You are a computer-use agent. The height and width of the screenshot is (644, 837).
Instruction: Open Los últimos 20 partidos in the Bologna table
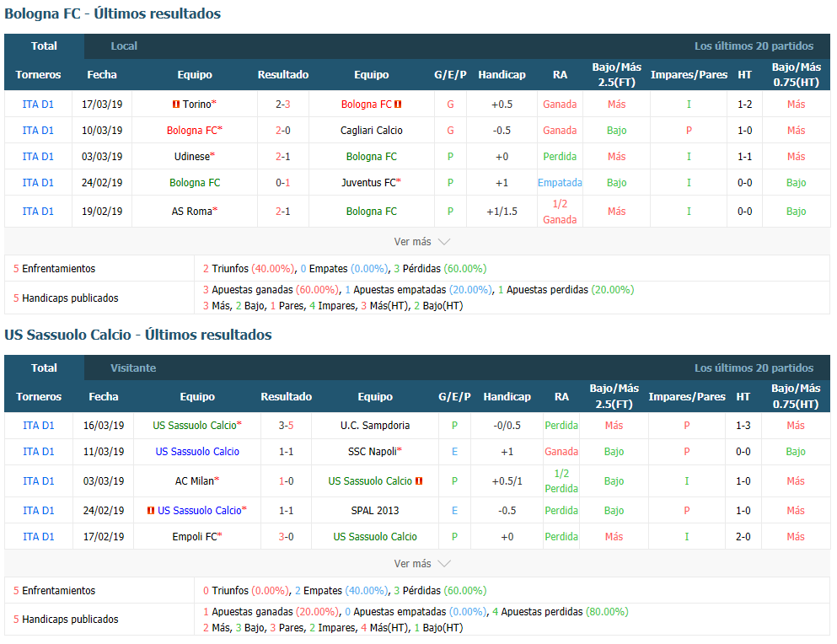[x=754, y=46]
